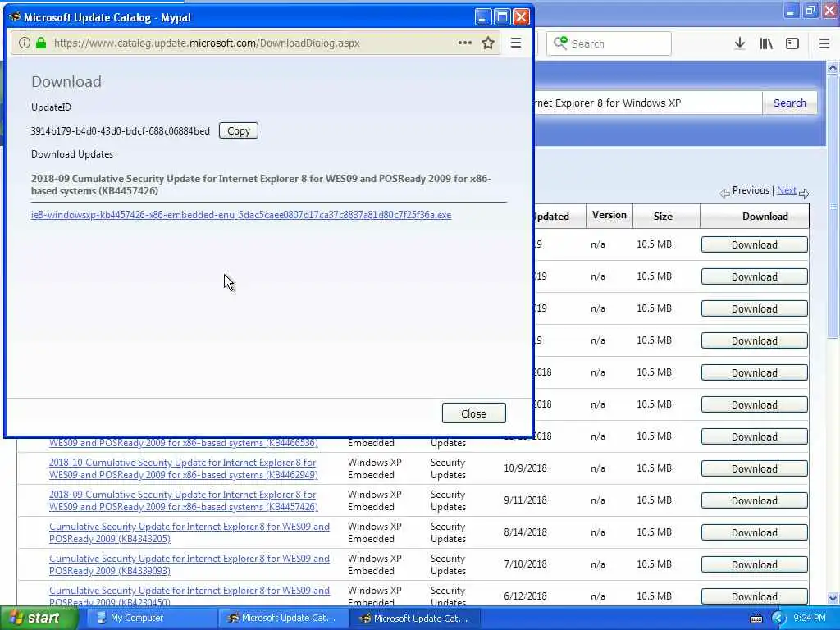This screenshot has width=840, height=630.
Task: Click the Previous page arrow icon
Action: [724, 192]
